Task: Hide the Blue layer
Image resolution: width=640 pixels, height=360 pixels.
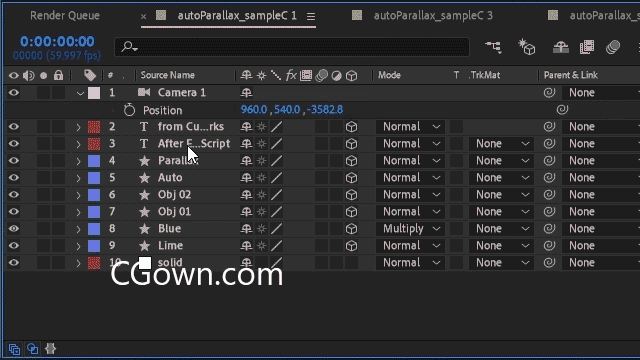Action: click(13, 229)
